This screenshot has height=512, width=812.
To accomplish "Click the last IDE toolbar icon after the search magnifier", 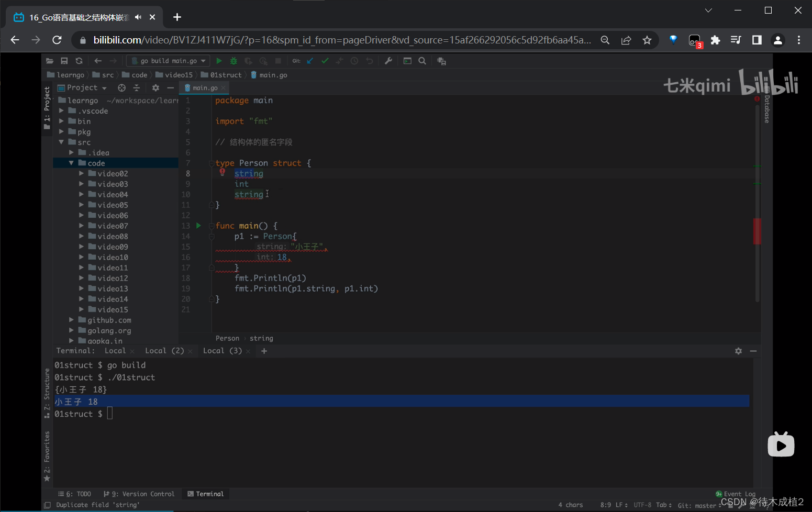I will [x=441, y=61].
